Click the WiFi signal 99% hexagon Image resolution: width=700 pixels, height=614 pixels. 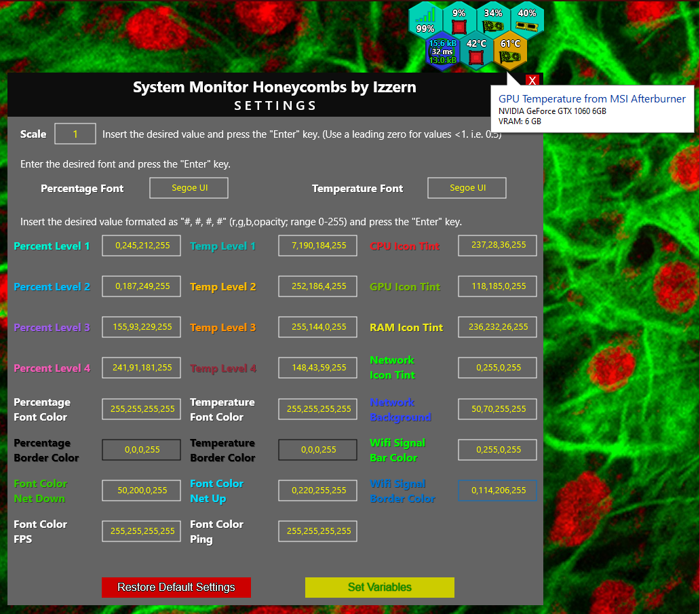click(x=425, y=22)
